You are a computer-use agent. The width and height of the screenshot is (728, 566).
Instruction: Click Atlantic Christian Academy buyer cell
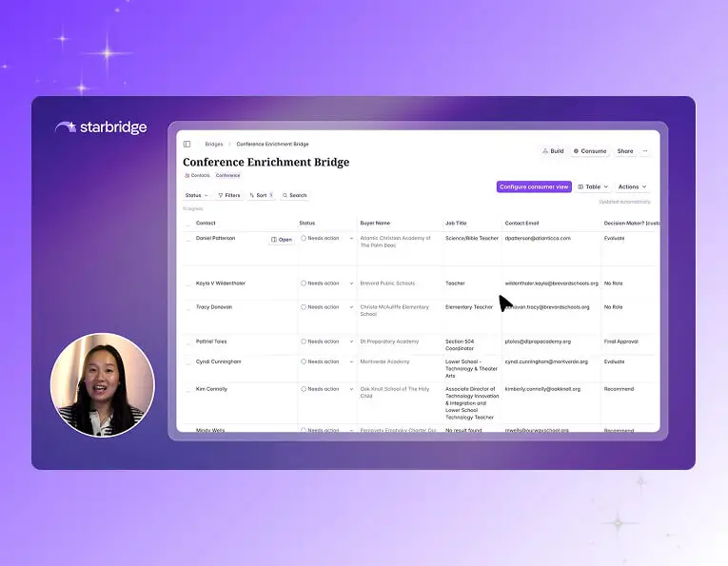coord(395,242)
